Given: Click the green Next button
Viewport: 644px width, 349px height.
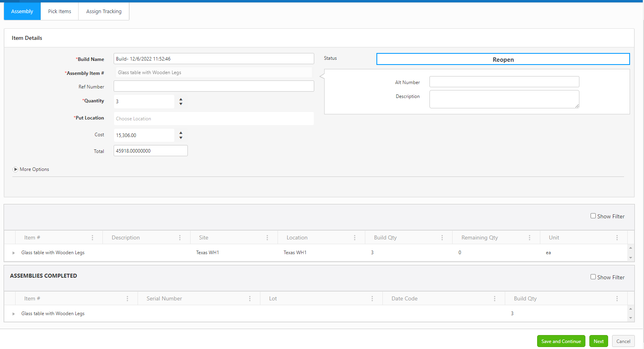Looking at the screenshot, I should pos(598,341).
